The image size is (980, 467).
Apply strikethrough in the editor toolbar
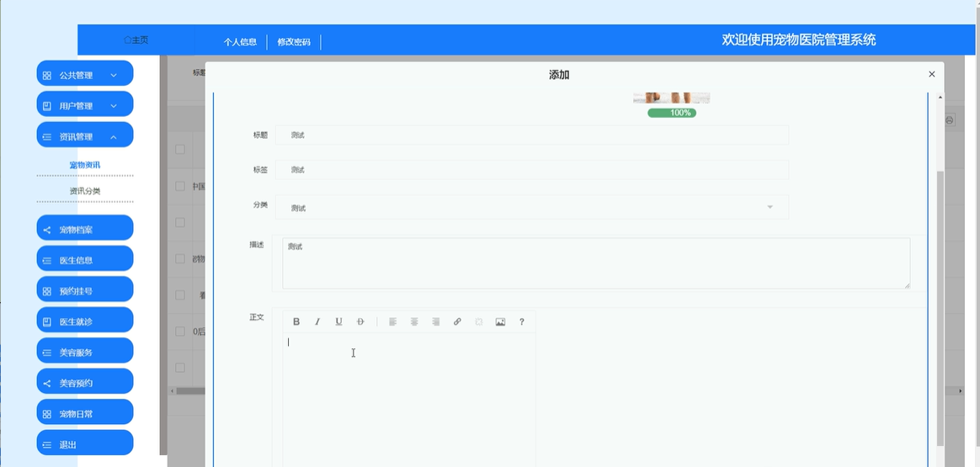coord(360,321)
